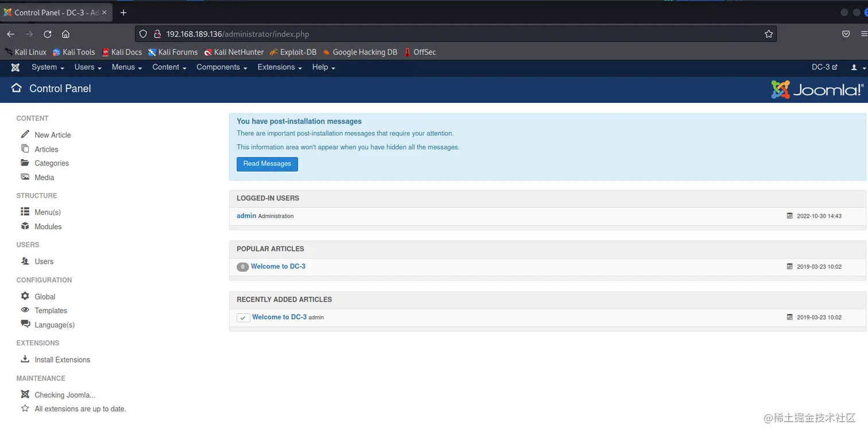Select the Control Panel browser tab
The height and width of the screenshot is (436, 868).
coord(55,13)
